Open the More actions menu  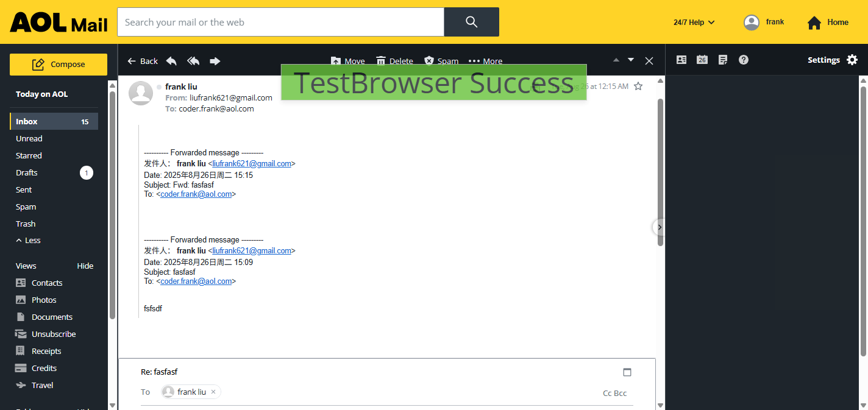pyautogui.click(x=485, y=61)
